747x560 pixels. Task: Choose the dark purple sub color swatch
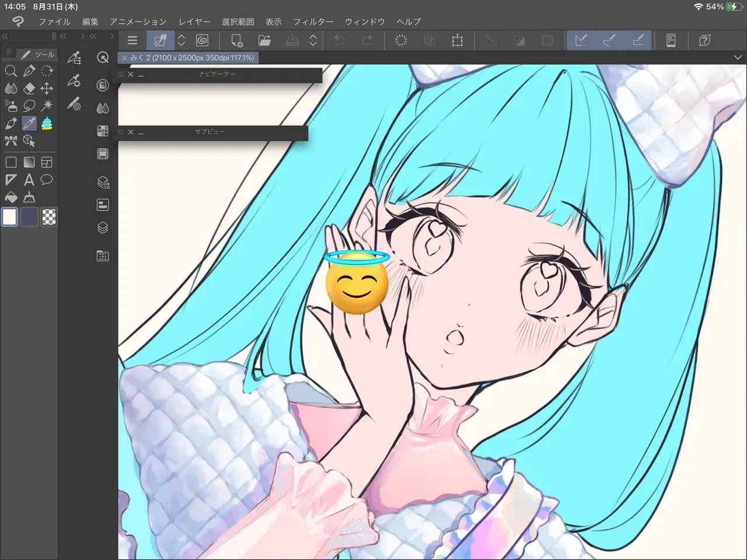pyautogui.click(x=29, y=217)
